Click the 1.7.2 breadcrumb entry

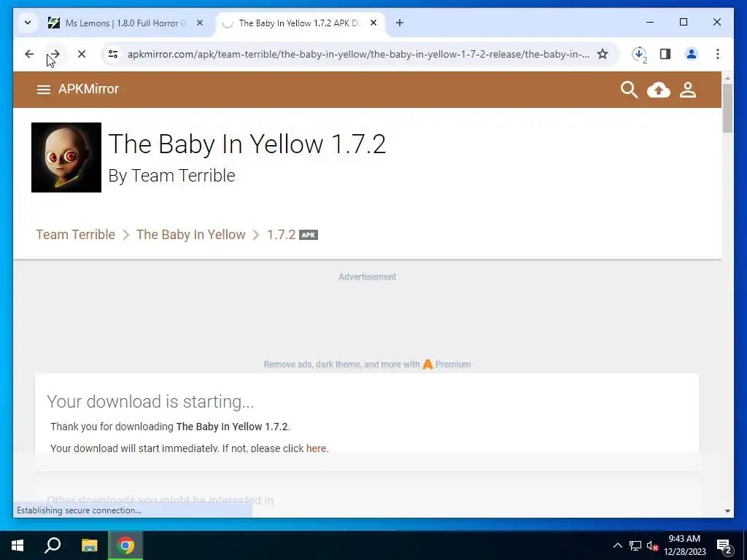(281, 235)
